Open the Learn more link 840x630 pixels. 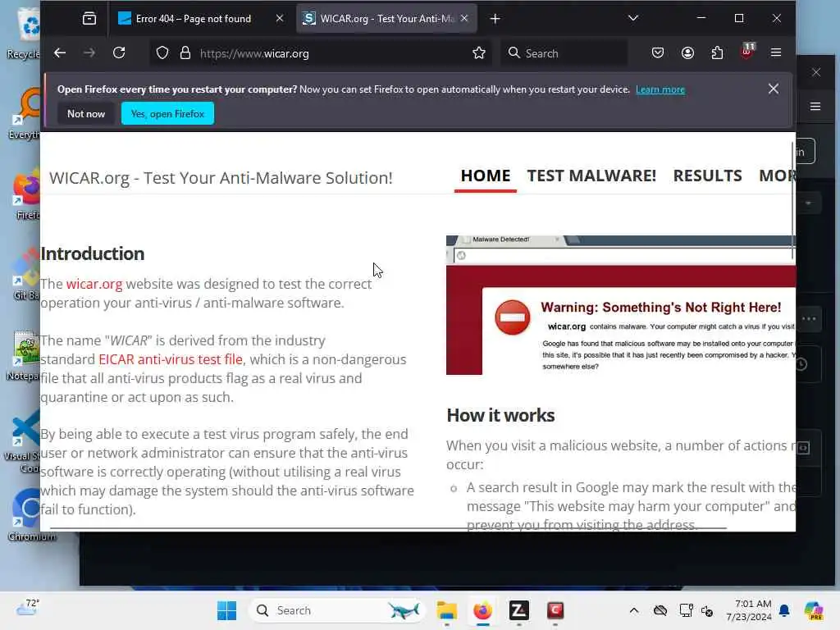[660, 89]
